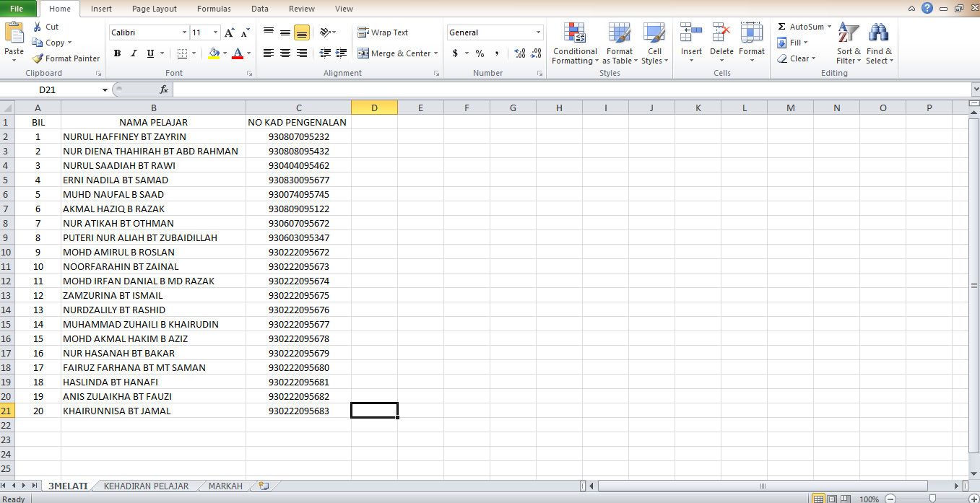Open the Sort & Filter menu
Image resolution: width=980 pixels, height=503 pixels.
849,43
